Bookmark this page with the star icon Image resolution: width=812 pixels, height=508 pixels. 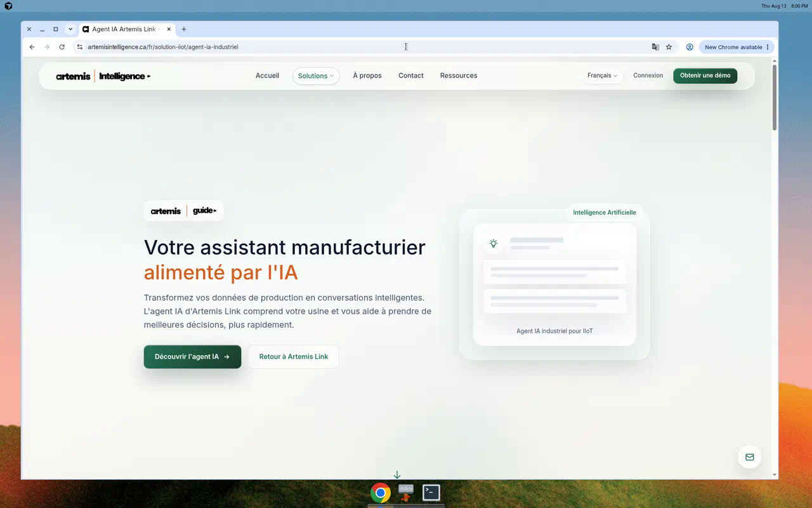(669, 47)
